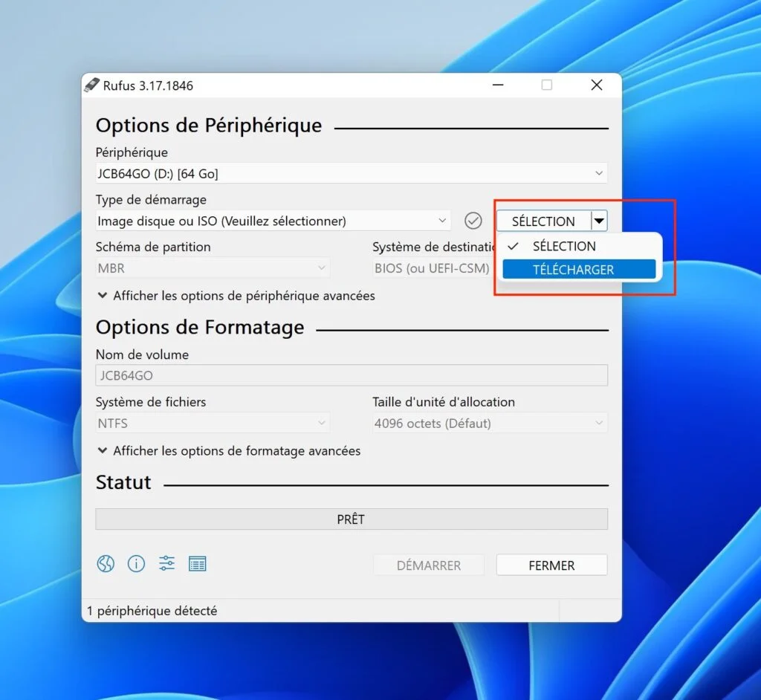Minimize the Rufus window
This screenshot has height=700, width=761.
click(x=498, y=85)
